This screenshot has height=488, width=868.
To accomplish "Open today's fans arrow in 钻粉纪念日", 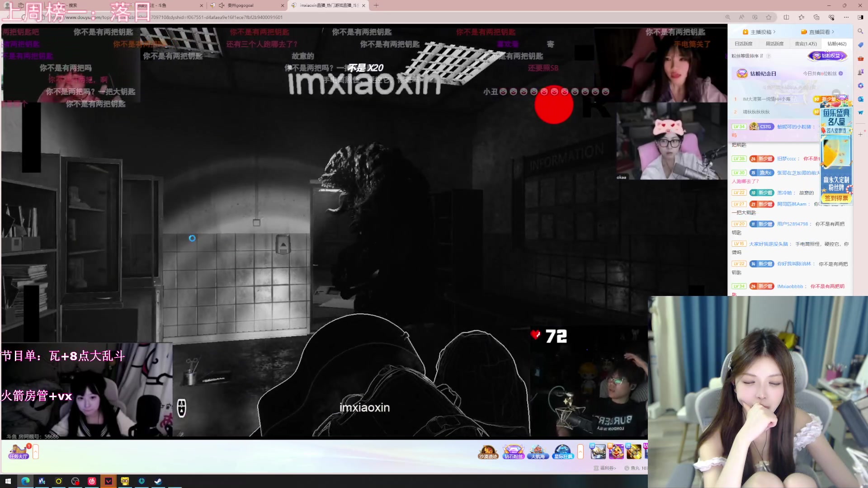I will 841,74.
